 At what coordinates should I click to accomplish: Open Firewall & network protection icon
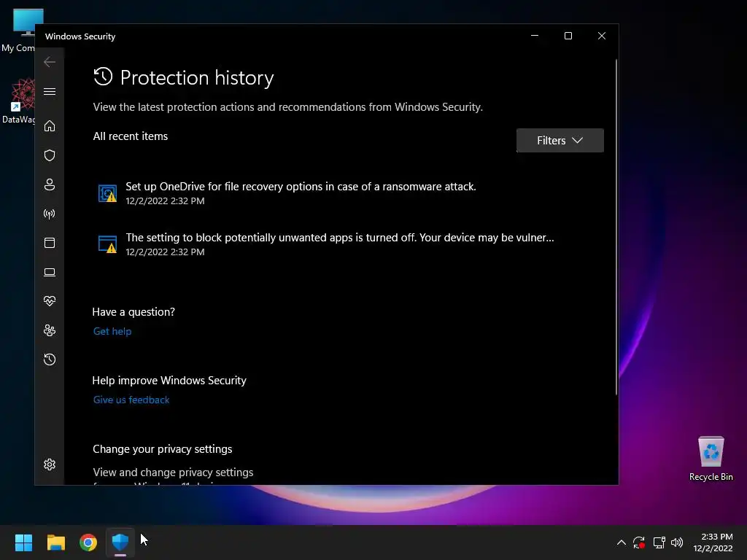click(x=50, y=214)
